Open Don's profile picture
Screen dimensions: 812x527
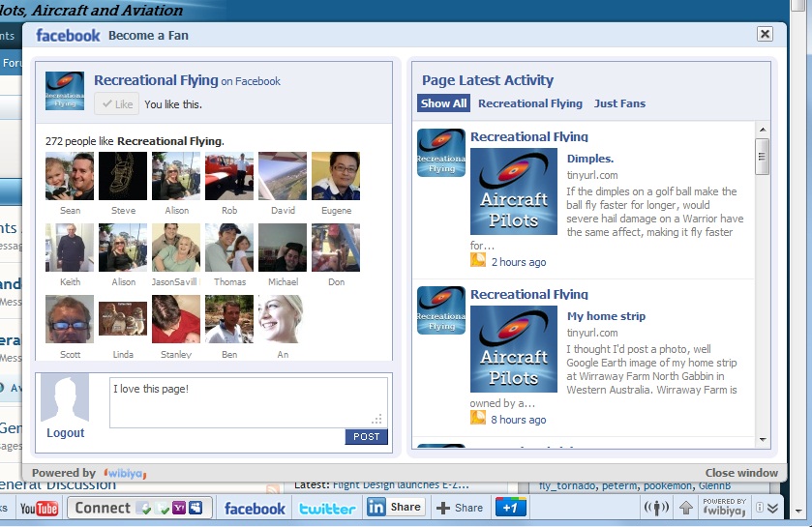(336, 248)
